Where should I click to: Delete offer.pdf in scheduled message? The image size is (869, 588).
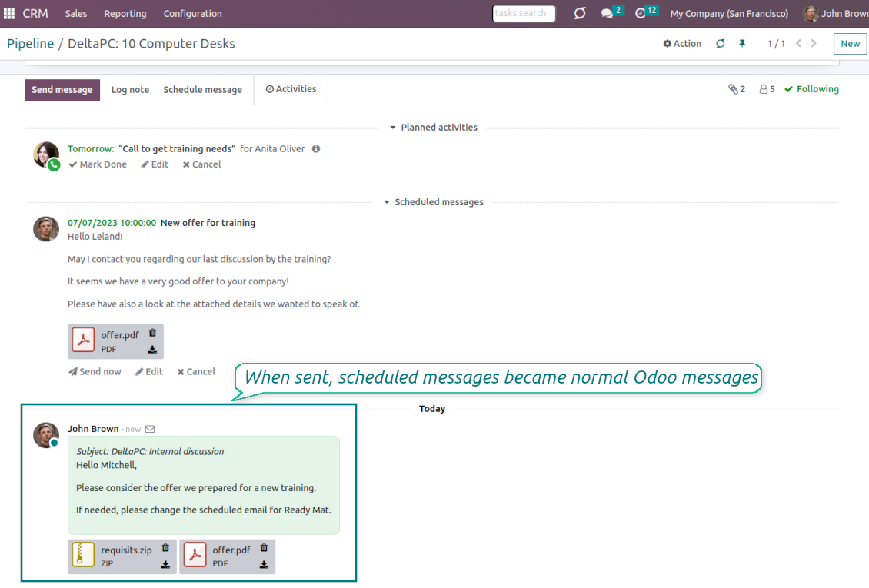click(x=152, y=333)
